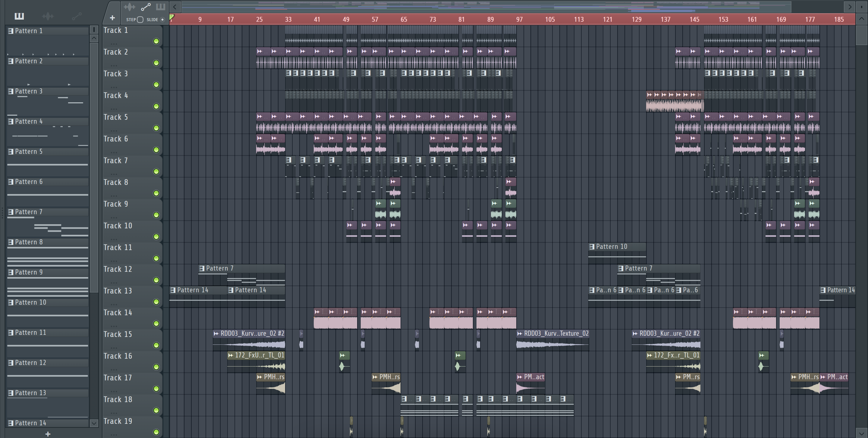Jump playhead to bar 105 on ruler
The width and height of the screenshot is (868, 438).
(549, 19)
